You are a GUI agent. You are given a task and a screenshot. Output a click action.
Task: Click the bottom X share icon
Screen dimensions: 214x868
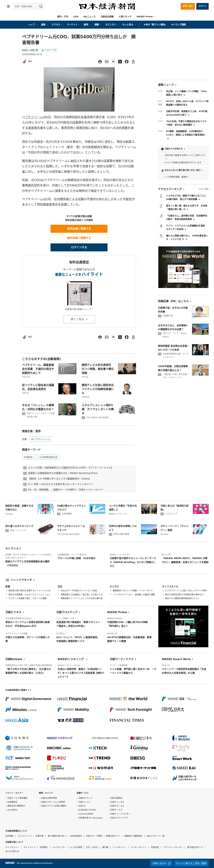(120, 337)
